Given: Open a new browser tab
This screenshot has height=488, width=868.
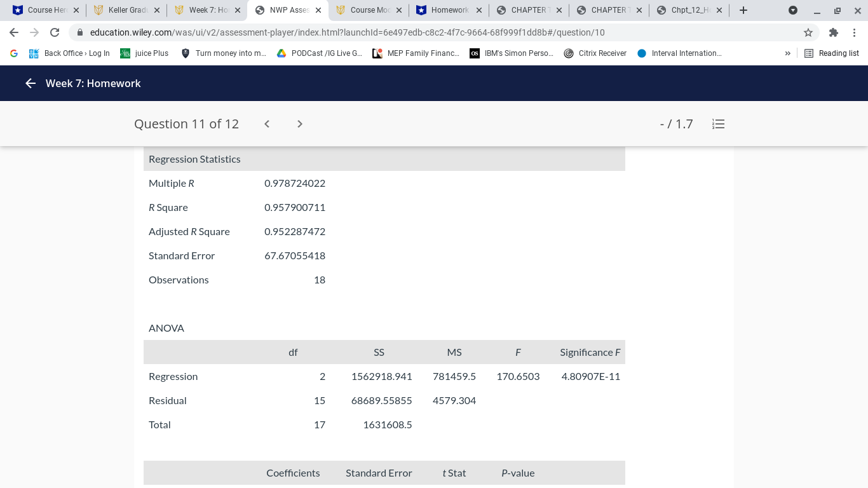Looking at the screenshot, I should [x=743, y=10].
